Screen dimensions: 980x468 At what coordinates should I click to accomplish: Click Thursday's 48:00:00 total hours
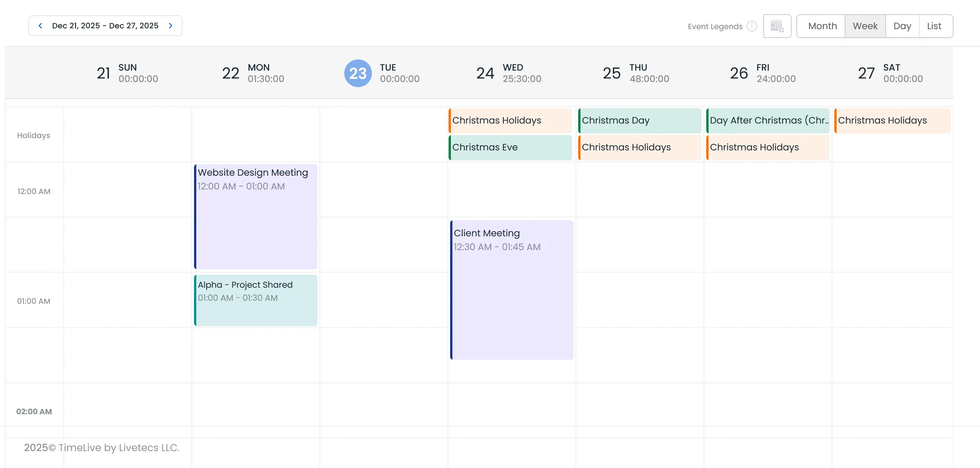[649, 79]
